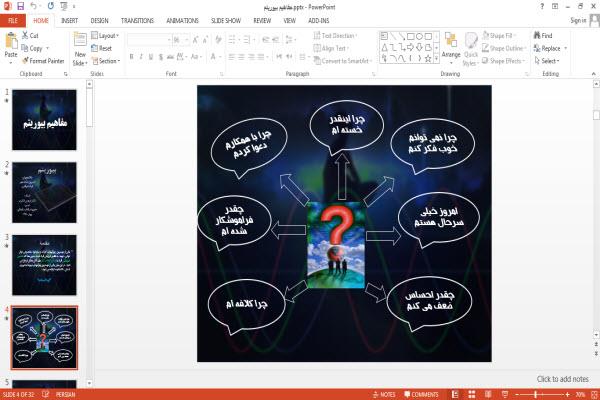
Task: Open Quick Styles gallery
Action: coord(471,49)
